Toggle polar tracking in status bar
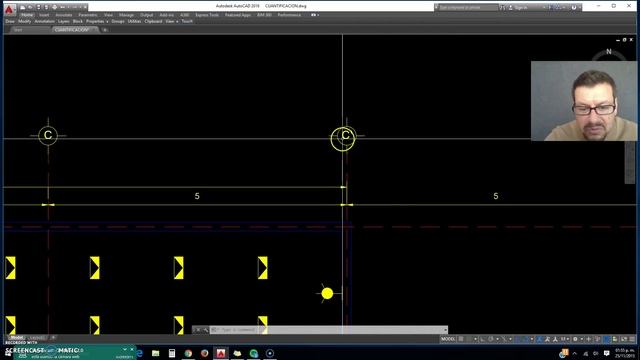640x360 pixels. [491, 339]
